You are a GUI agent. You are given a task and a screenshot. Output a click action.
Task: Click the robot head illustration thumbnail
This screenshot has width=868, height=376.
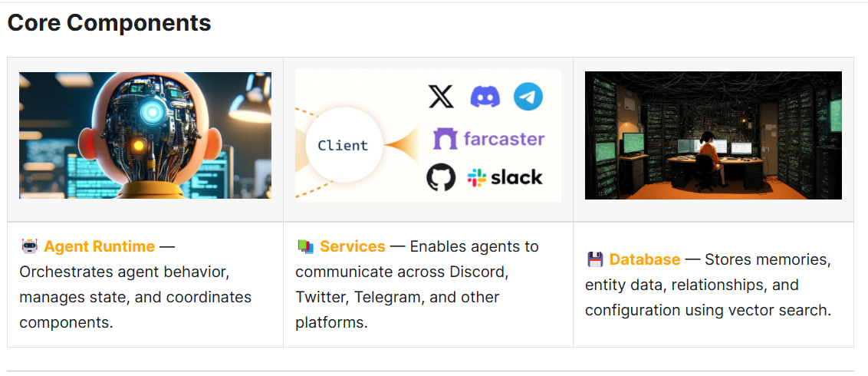tap(145, 136)
